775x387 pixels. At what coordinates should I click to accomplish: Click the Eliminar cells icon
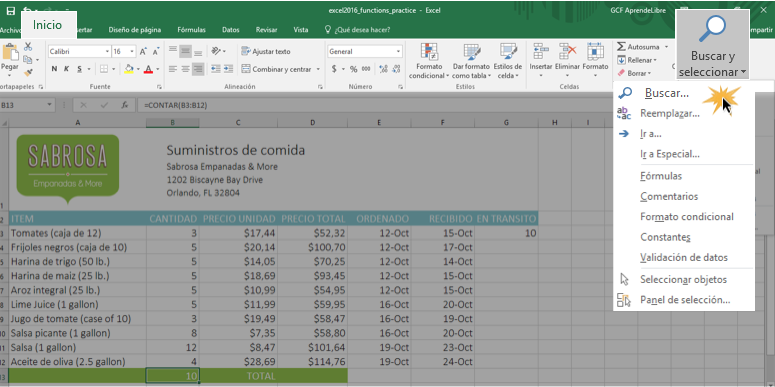click(x=567, y=52)
